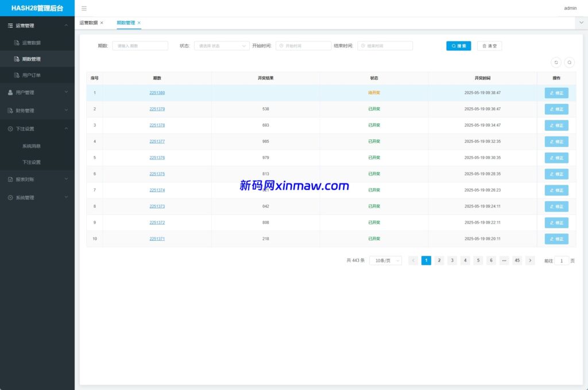Click the circular refresh icon above table
Screen dimensions: 588x390
pyautogui.click(x=556, y=63)
